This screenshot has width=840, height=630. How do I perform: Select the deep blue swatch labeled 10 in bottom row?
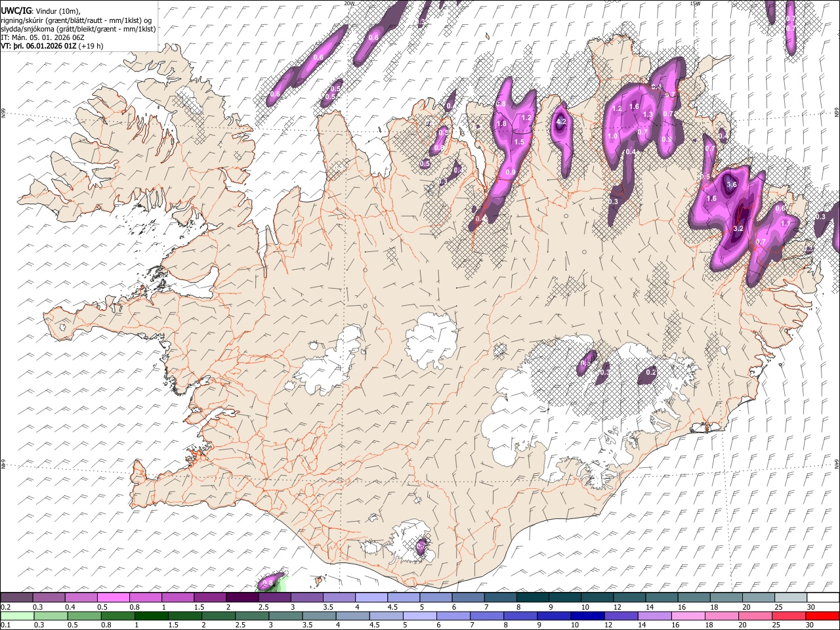coord(587,616)
